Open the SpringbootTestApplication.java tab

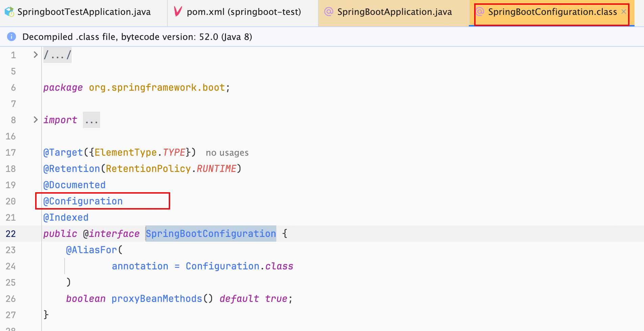tap(84, 12)
